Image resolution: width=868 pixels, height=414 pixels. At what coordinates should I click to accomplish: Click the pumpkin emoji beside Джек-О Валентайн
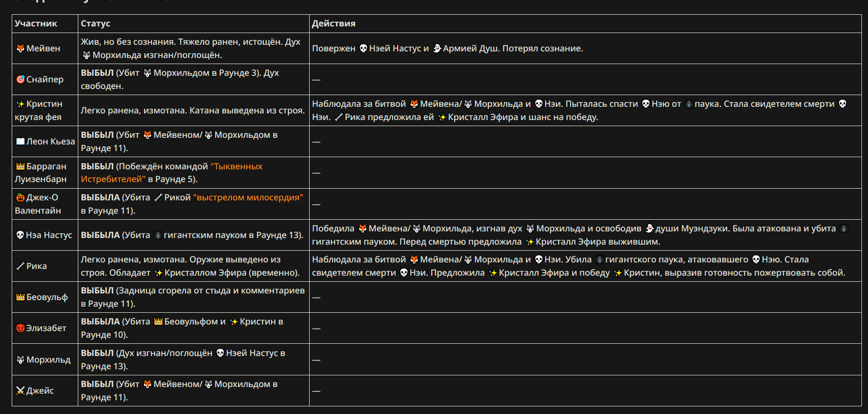click(20, 197)
